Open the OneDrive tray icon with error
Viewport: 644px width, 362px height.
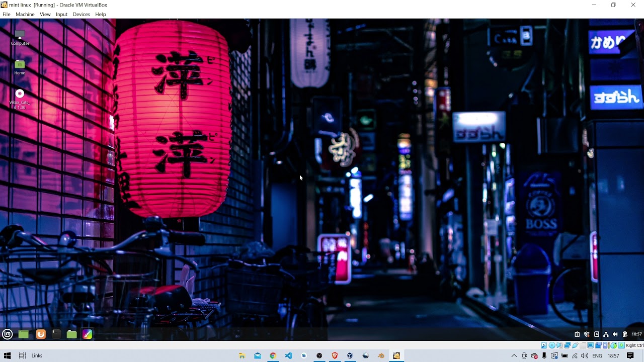point(534,355)
